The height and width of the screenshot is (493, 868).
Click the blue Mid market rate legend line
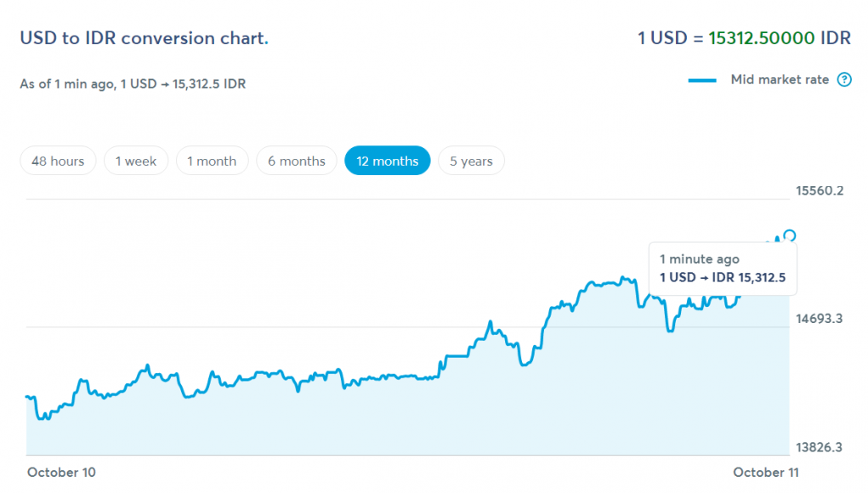point(702,81)
